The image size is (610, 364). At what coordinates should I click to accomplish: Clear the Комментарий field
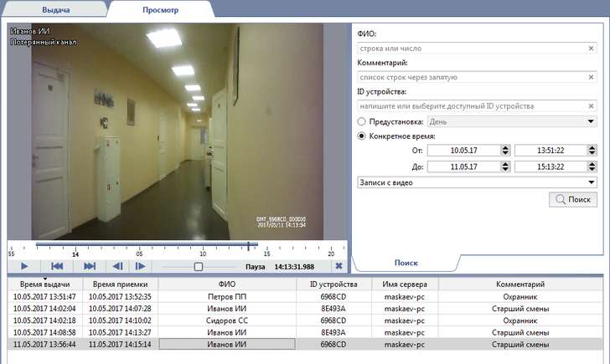click(x=591, y=78)
